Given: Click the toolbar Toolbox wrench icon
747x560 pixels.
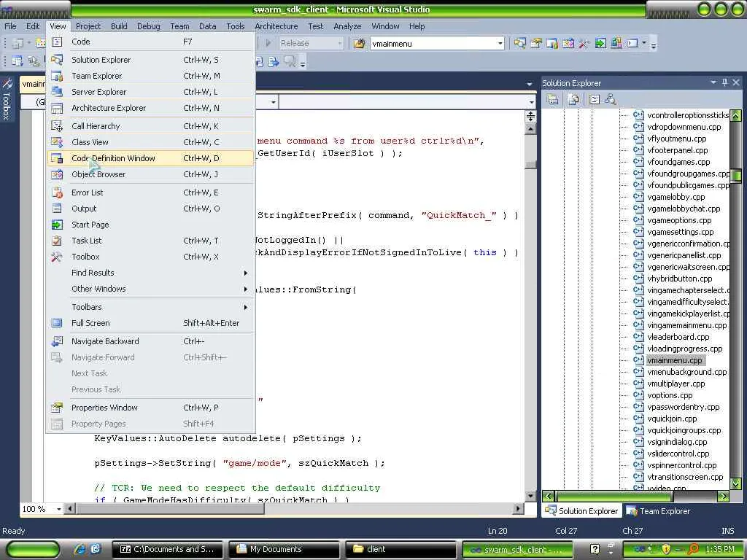Looking at the screenshot, I should pyautogui.click(x=584, y=44).
